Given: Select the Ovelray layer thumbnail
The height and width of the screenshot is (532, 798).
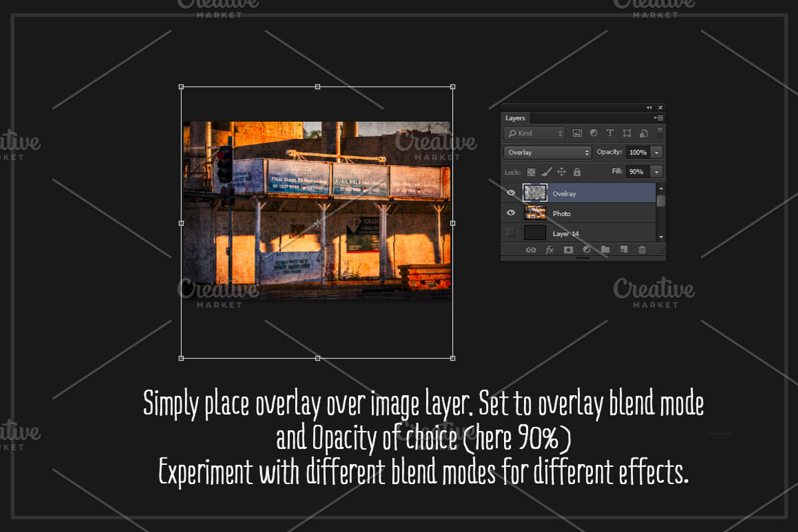Looking at the screenshot, I should 535,193.
